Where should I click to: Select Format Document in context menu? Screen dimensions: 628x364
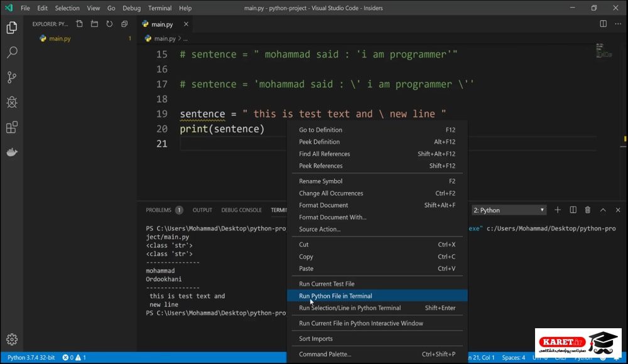coord(377,205)
